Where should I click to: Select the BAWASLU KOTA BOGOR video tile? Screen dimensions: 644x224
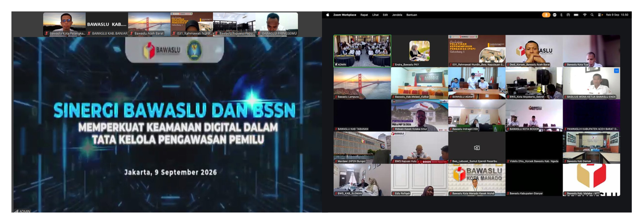[534, 115]
